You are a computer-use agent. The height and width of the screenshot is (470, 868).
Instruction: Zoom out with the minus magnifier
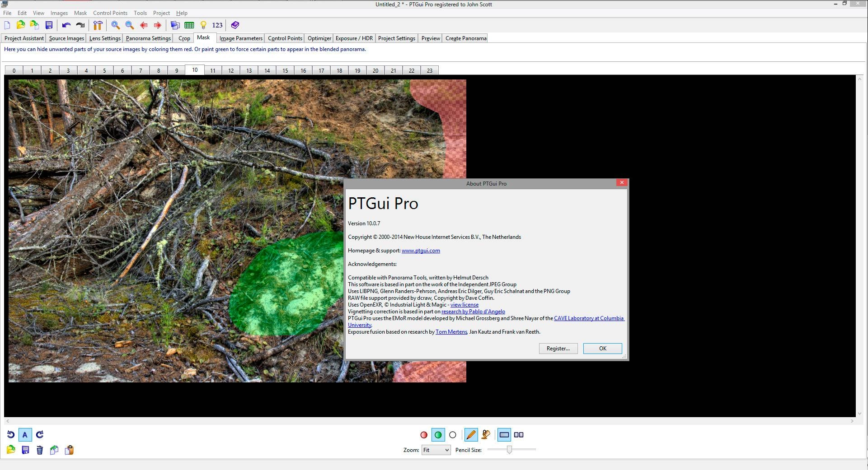coord(130,25)
